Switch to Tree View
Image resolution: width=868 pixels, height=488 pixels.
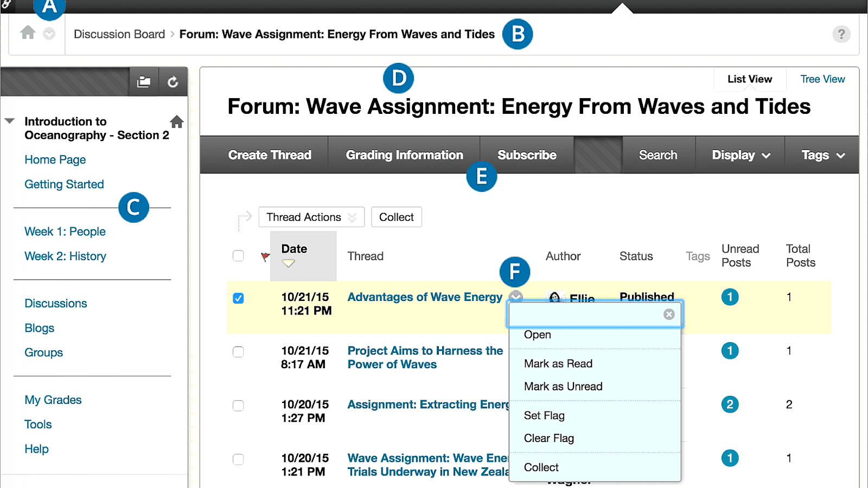coord(822,79)
